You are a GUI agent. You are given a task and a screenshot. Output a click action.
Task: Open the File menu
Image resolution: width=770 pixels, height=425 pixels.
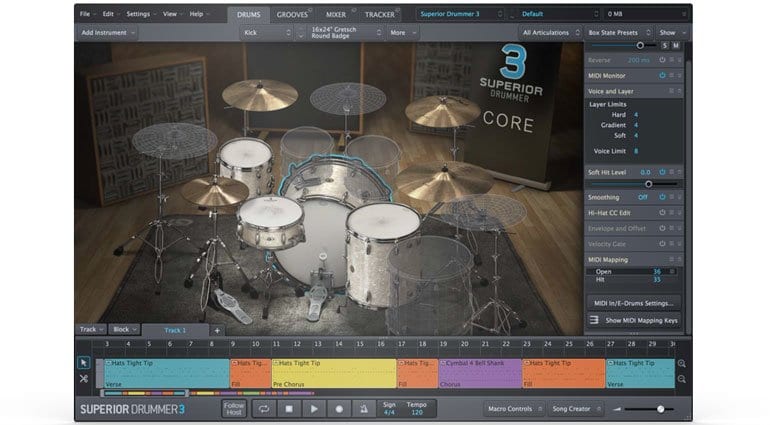pos(88,14)
